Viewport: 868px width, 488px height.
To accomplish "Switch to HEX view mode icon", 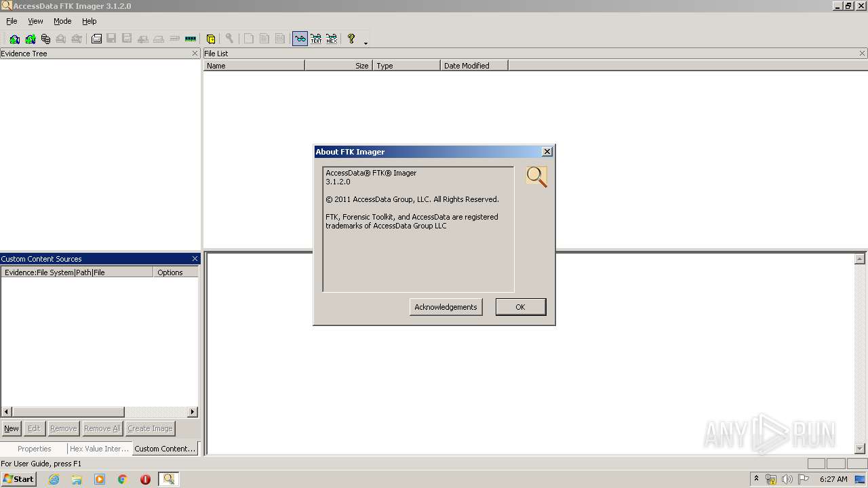I will [332, 39].
